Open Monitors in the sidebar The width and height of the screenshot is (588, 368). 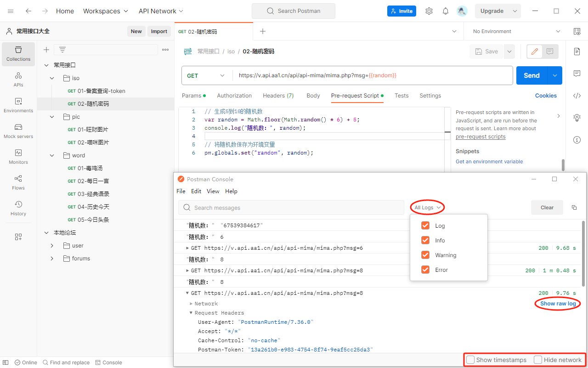pyautogui.click(x=18, y=157)
